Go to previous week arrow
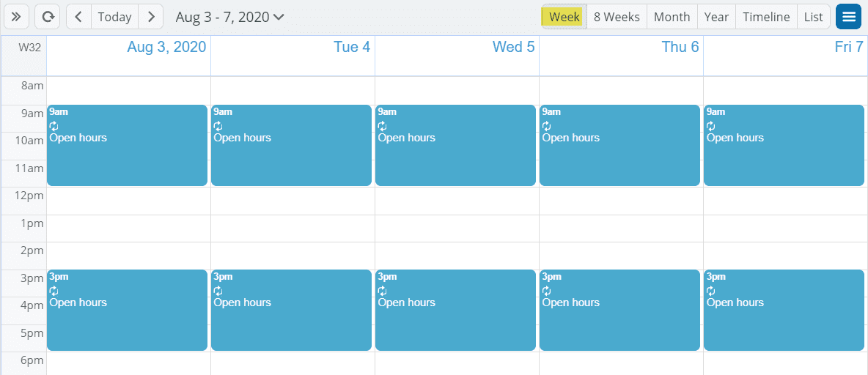868x375 pixels. (x=78, y=17)
